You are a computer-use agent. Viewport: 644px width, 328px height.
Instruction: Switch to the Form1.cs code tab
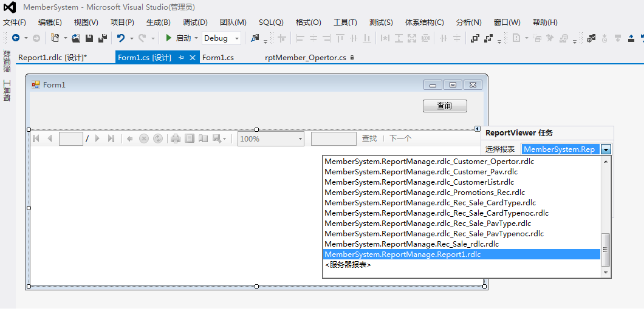(x=218, y=58)
